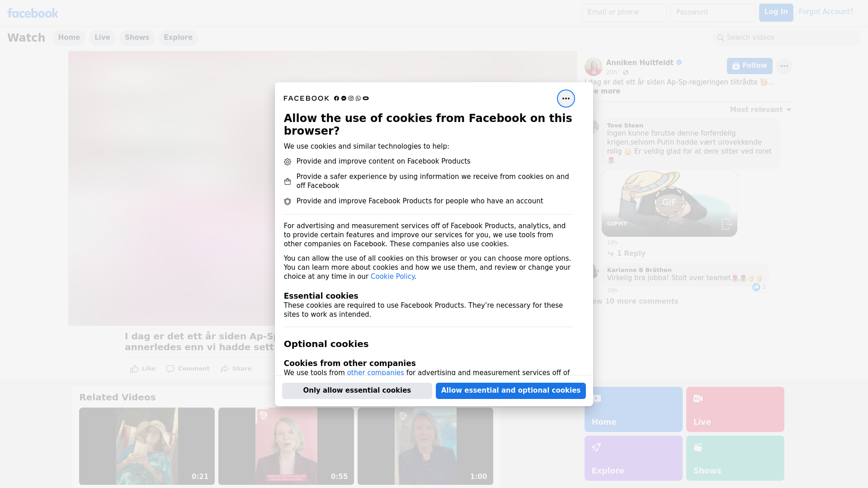Click Allow essential and optional cookies

click(510, 390)
